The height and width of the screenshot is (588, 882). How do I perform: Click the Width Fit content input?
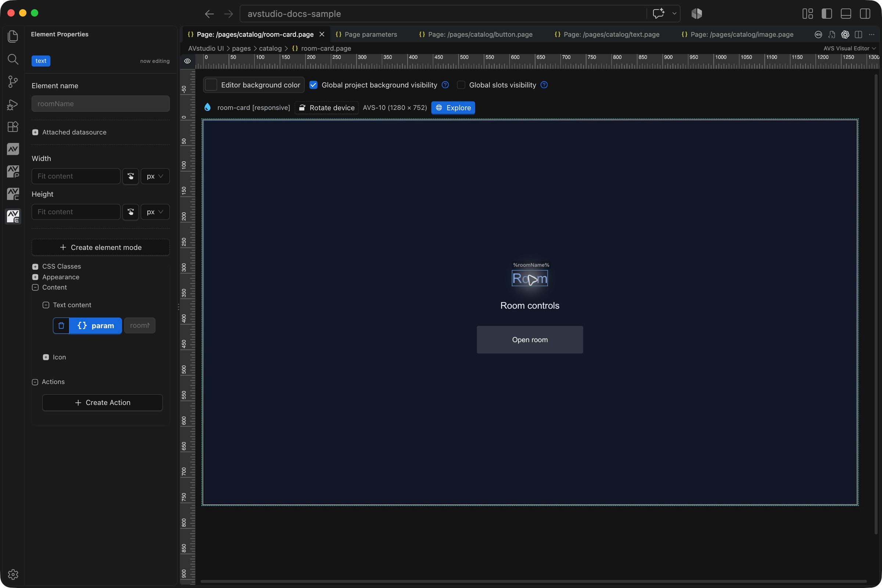76,176
